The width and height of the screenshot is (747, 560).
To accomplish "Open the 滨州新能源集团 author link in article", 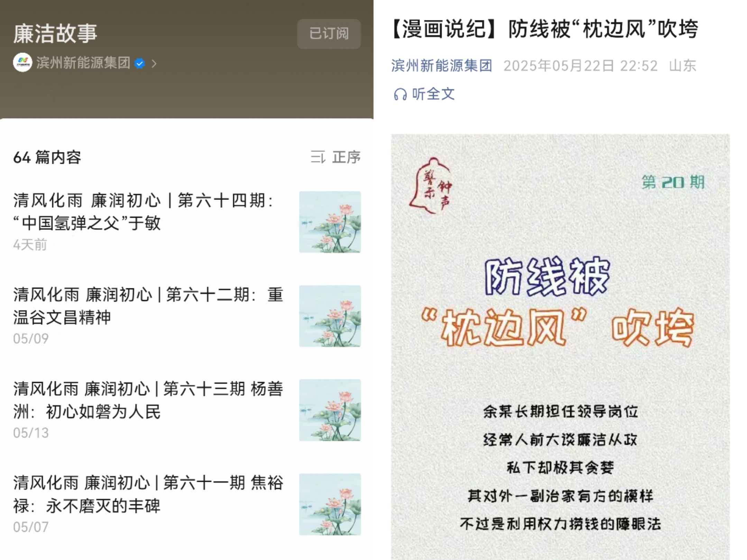I will coord(442,65).
